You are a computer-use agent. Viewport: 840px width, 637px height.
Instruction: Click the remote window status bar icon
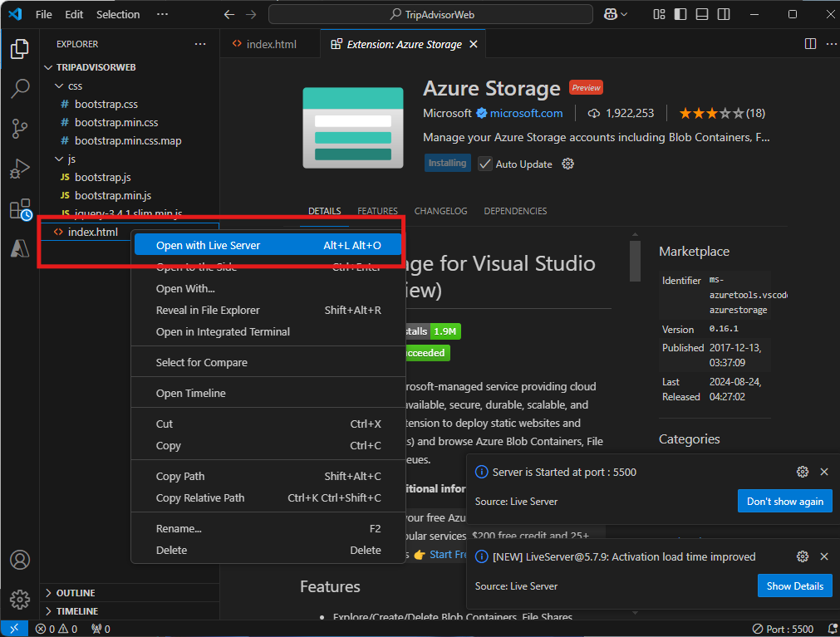[14, 629]
